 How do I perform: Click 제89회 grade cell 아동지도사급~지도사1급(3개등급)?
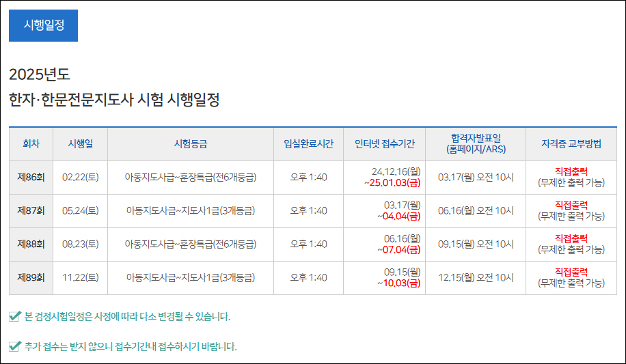[191, 278]
